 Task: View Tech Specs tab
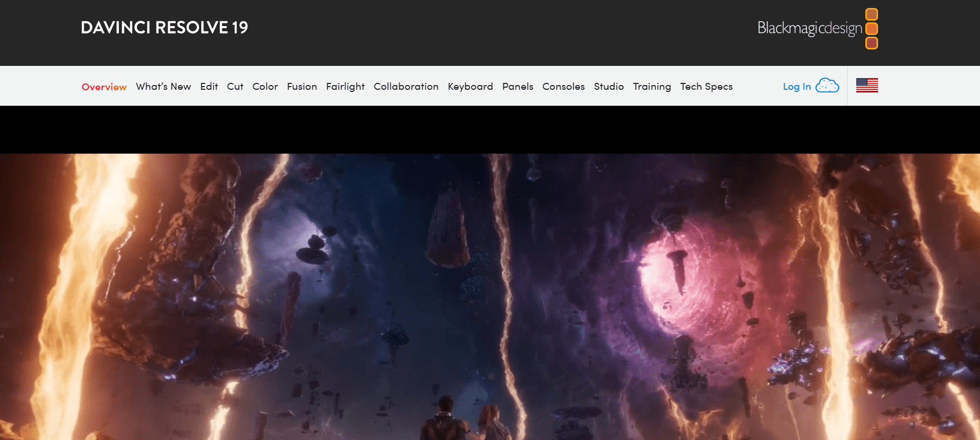[706, 87]
